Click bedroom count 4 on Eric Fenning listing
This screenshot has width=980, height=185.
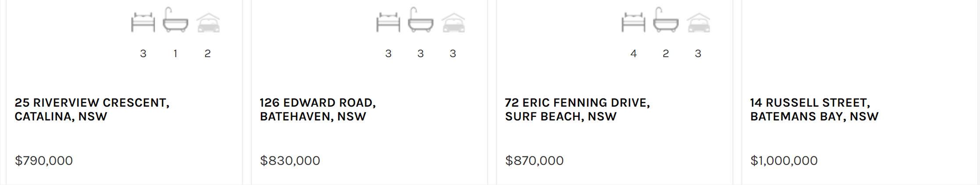pyautogui.click(x=633, y=54)
